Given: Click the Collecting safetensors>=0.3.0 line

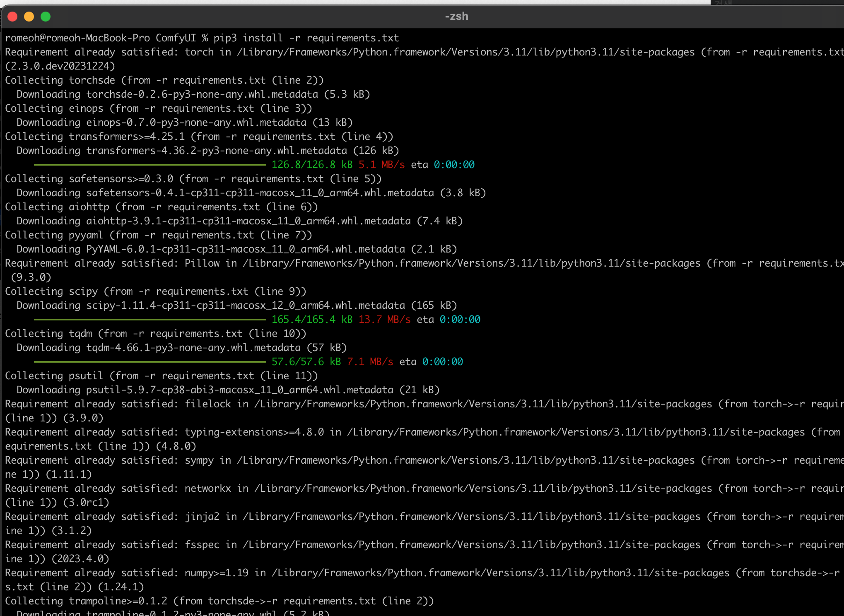Looking at the screenshot, I should pos(193,179).
